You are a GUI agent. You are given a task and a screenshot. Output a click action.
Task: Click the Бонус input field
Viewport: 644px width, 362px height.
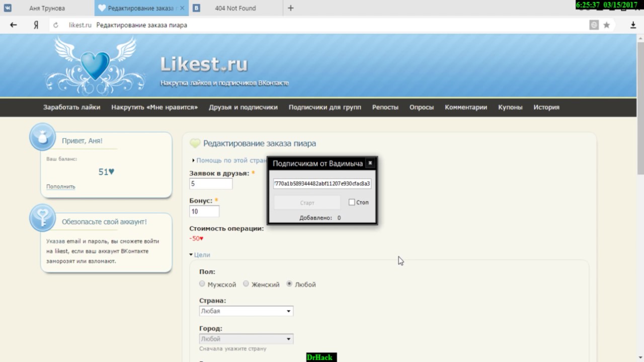pos(204,212)
